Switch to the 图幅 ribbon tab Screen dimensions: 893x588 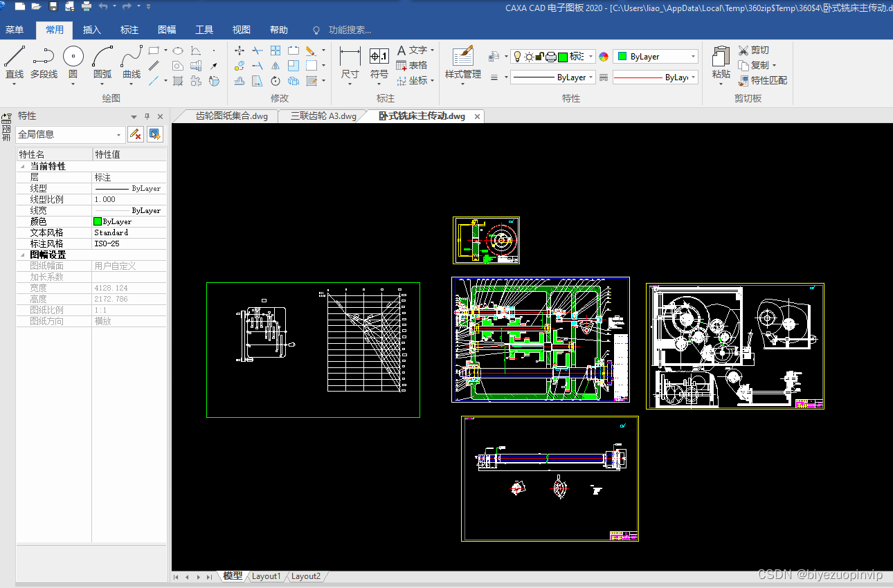[167, 30]
